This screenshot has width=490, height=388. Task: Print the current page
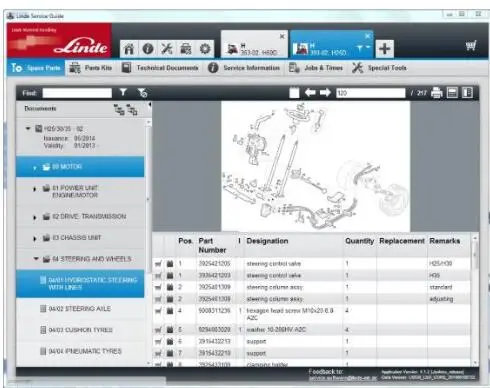pyautogui.click(x=436, y=93)
